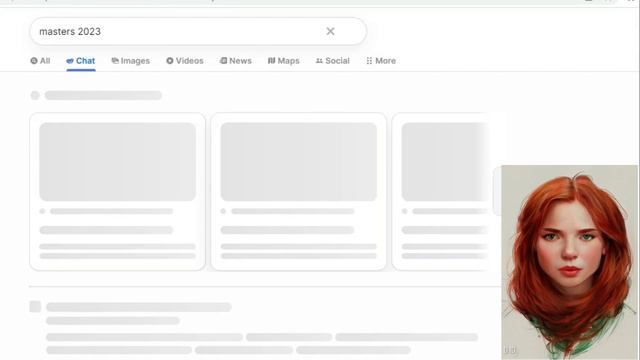Open the Maps tab
Screen dimensions: 640x360
point(284,61)
